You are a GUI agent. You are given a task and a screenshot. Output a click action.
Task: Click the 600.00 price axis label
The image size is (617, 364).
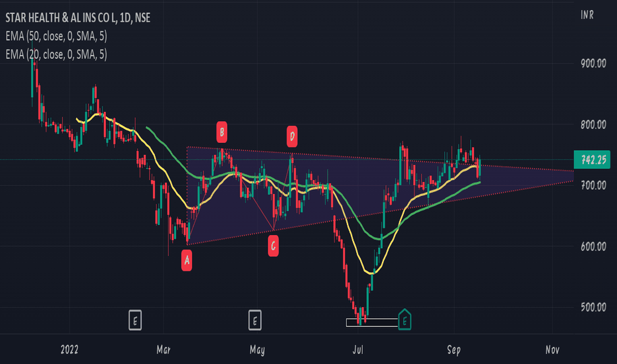[593, 247]
